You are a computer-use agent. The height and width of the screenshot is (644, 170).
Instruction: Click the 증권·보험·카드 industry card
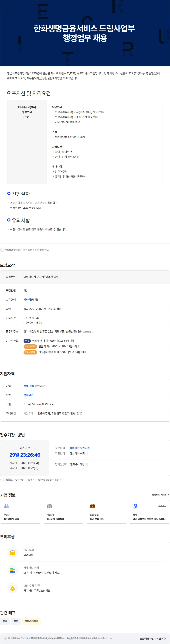coord(106,512)
